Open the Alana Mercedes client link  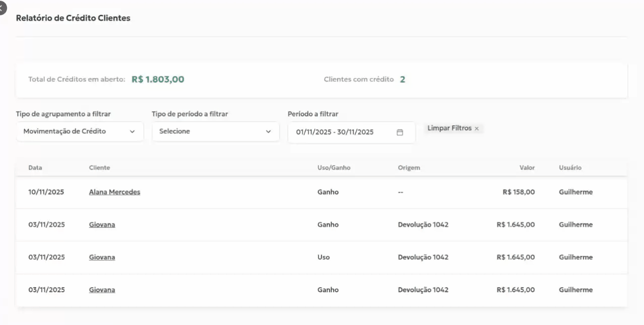click(x=114, y=192)
